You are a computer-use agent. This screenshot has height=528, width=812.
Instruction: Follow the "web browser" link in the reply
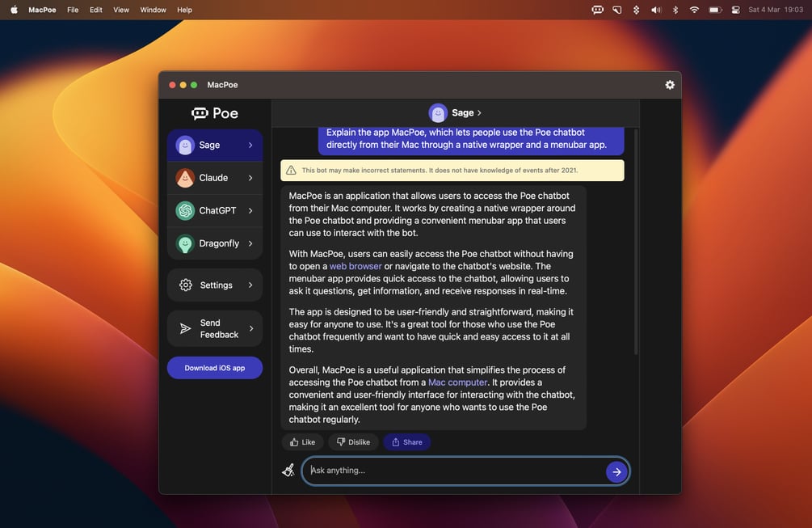click(x=356, y=266)
